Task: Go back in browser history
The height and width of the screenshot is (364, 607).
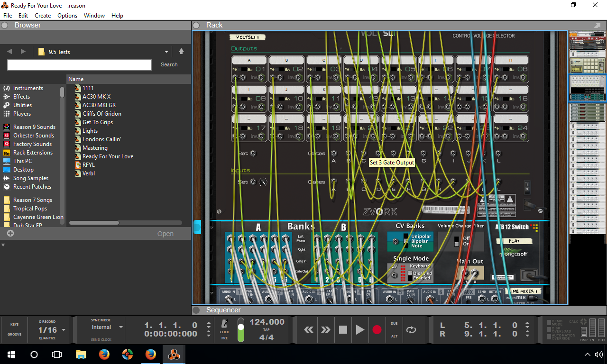Action: pyautogui.click(x=9, y=51)
